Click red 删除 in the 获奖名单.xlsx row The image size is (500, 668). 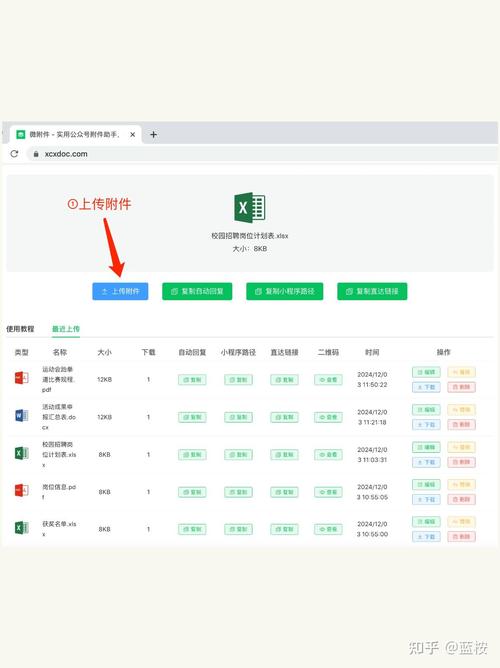tap(461, 537)
